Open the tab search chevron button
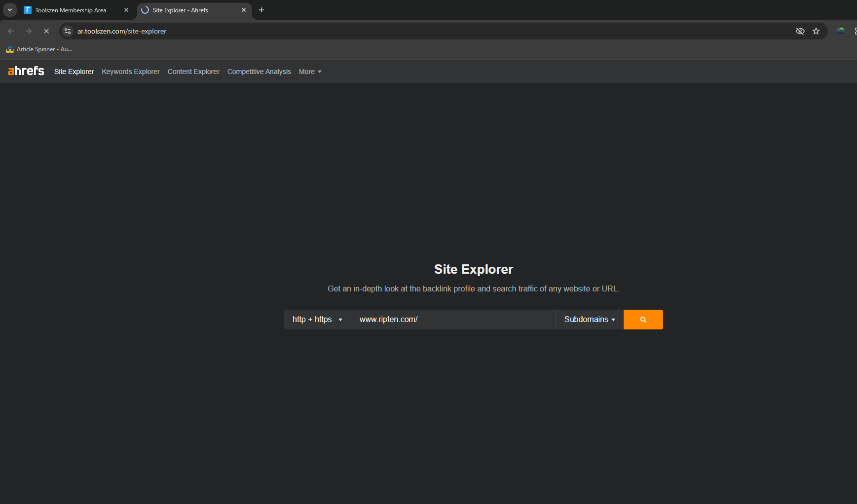 9,10
